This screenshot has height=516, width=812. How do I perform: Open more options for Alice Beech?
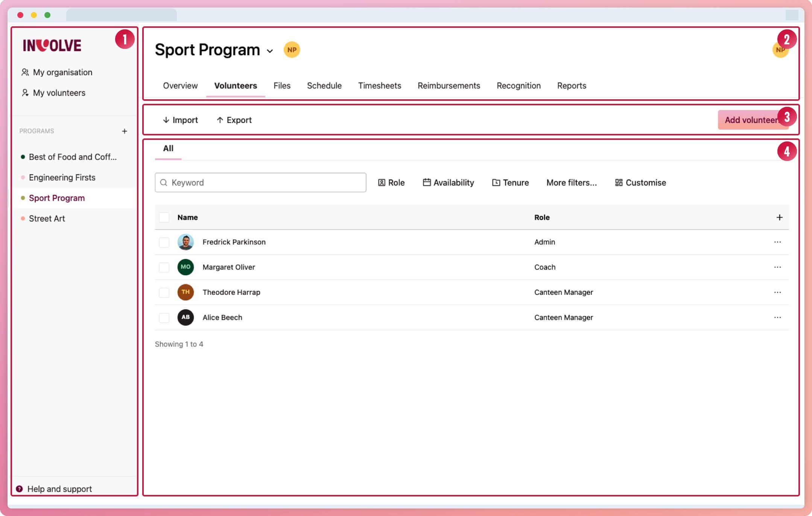click(777, 317)
